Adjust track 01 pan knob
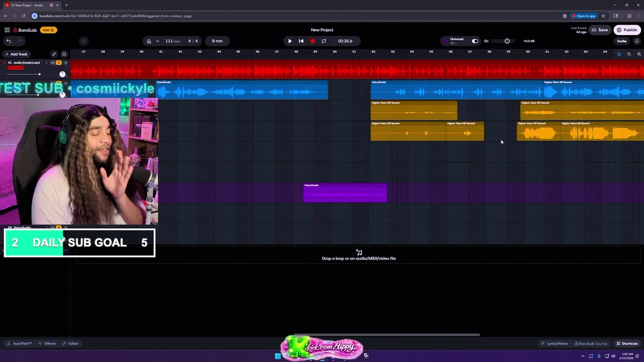 (x=62, y=74)
